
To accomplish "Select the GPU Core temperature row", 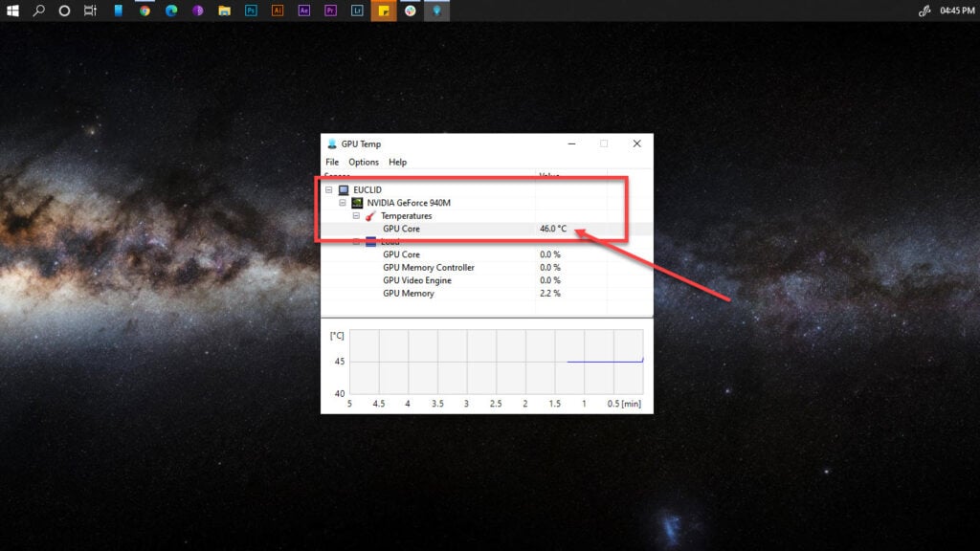I will tap(401, 230).
